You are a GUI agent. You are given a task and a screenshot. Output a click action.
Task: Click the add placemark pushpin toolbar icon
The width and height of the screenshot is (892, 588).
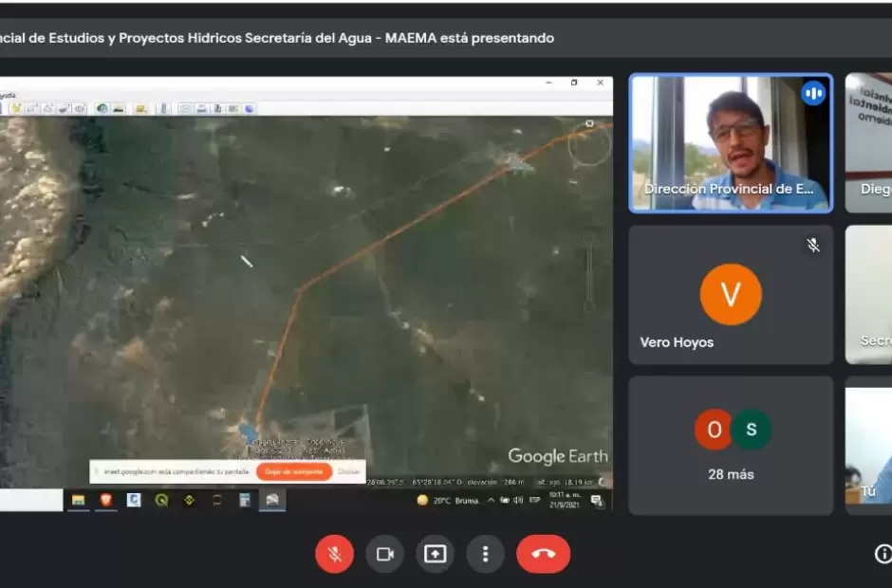[16, 108]
